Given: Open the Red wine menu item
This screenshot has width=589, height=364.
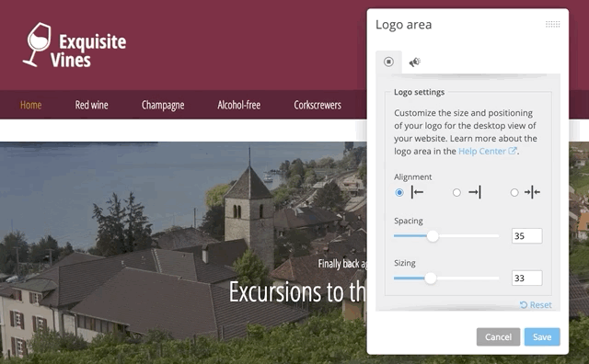Looking at the screenshot, I should 91,105.
